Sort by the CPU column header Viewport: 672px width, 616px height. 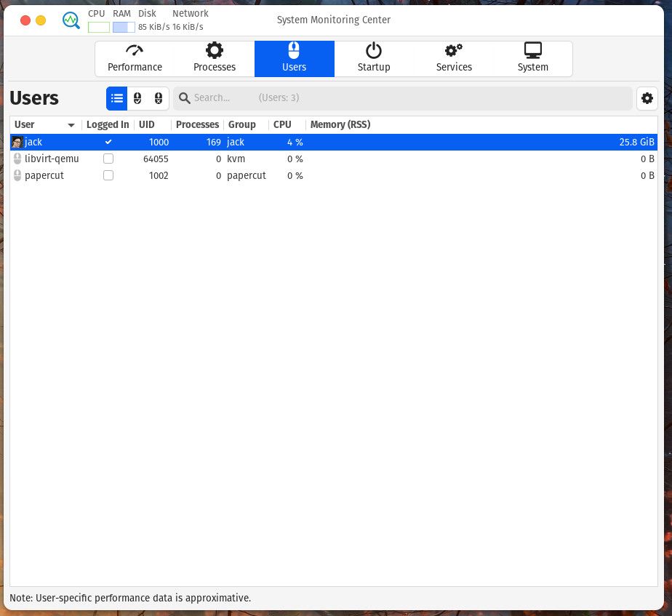[x=282, y=124]
